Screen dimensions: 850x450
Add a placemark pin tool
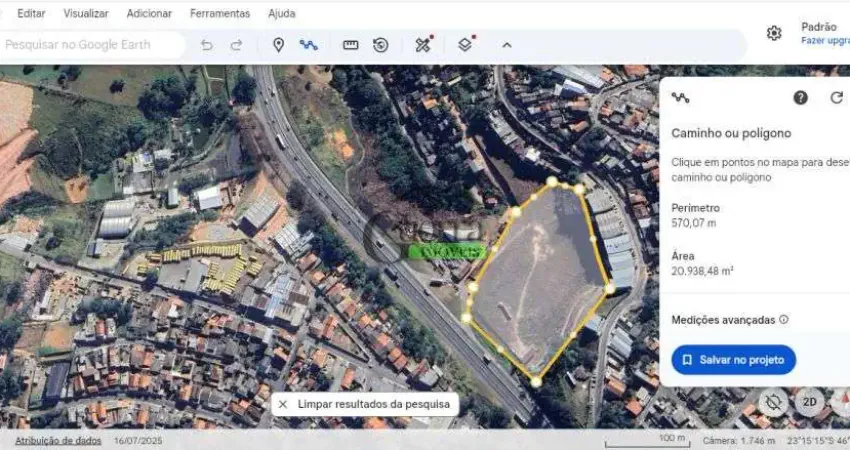(278, 45)
